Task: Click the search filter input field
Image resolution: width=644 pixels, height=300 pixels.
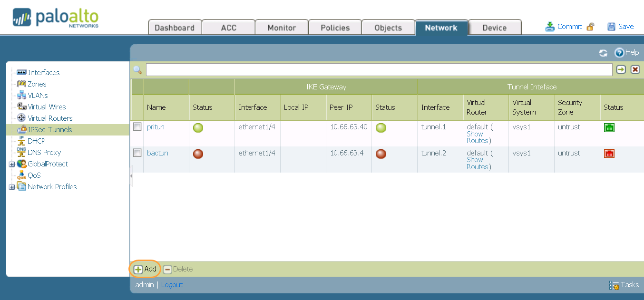Action: point(379,70)
